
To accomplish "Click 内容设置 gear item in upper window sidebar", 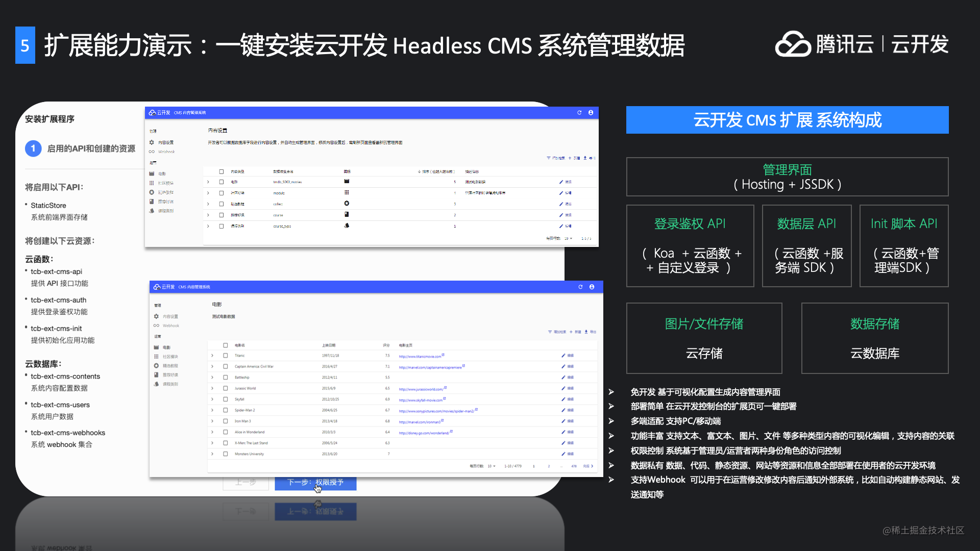I will point(162,142).
